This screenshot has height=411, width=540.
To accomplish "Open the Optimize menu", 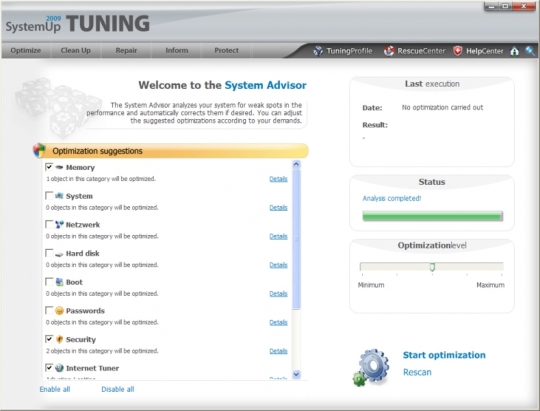I will point(25,50).
